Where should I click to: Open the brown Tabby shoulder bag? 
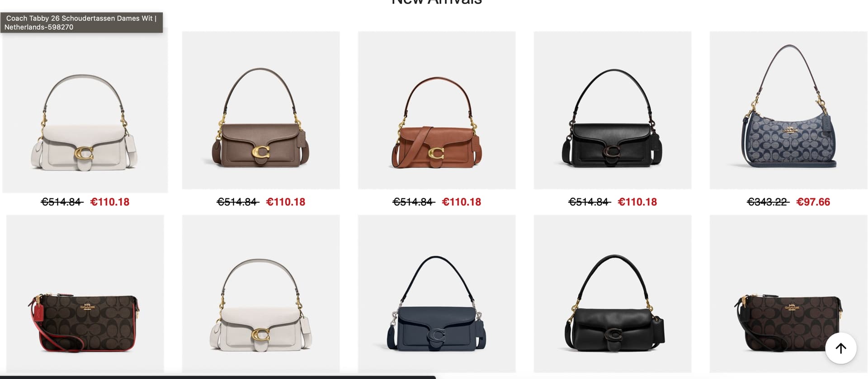tap(261, 110)
